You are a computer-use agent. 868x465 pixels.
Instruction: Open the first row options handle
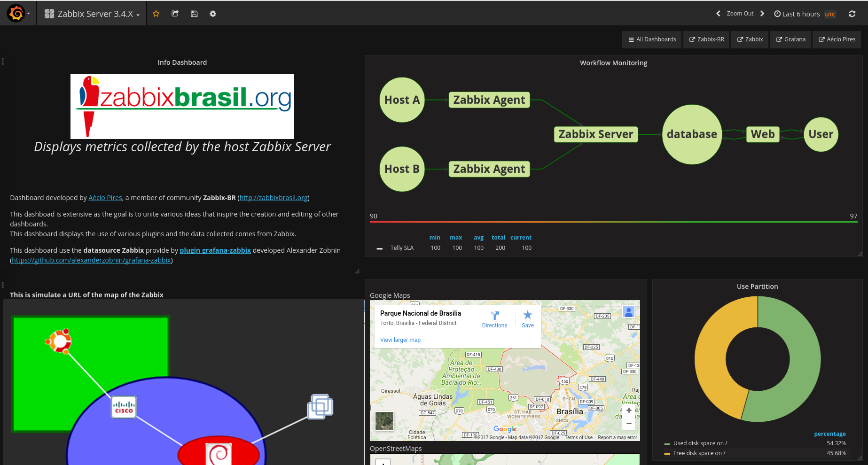tap(3, 62)
